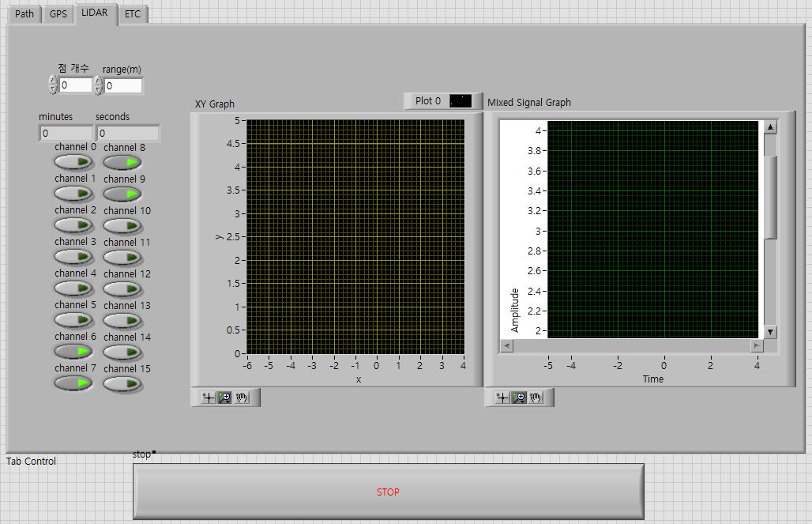
Task: Toggle the channel 1 LED button
Action: pyautogui.click(x=73, y=194)
